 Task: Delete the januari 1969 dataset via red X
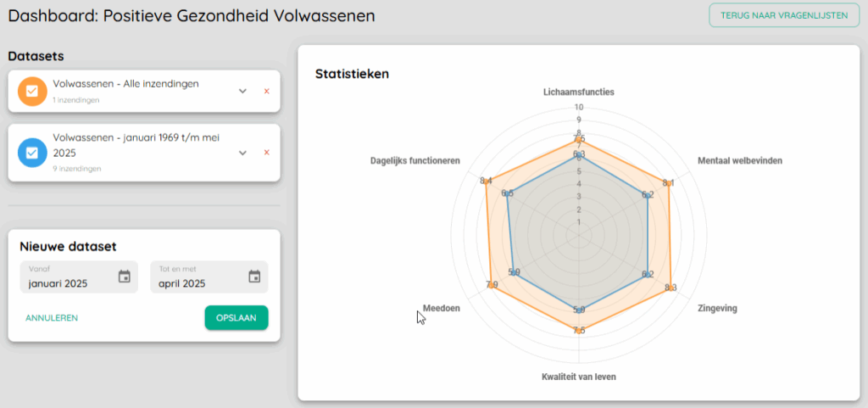pyautogui.click(x=267, y=153)
